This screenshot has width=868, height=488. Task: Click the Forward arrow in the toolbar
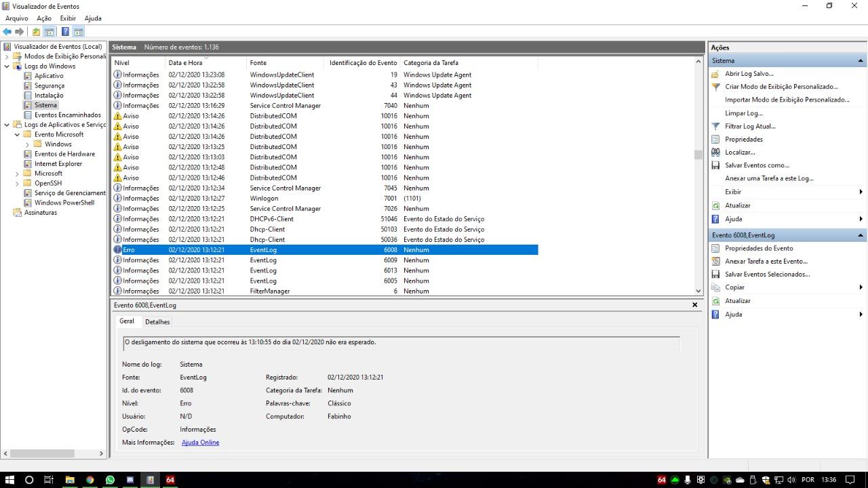[20, 32]
